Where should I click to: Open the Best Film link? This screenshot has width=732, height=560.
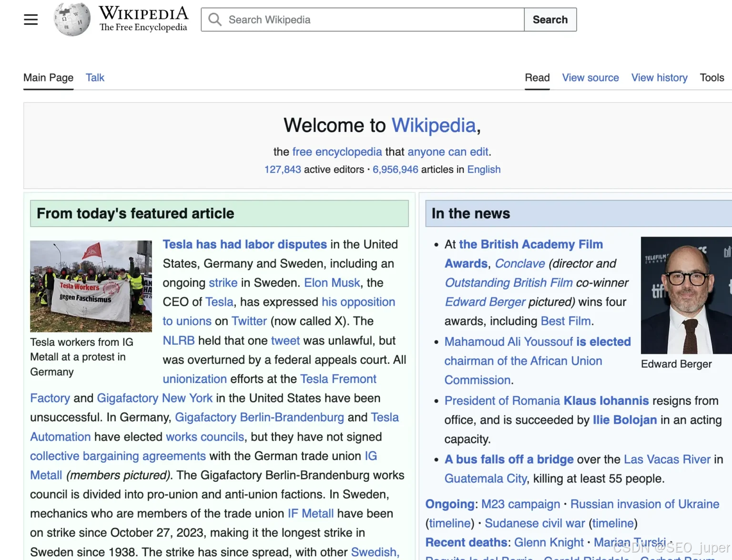[566, 321]
